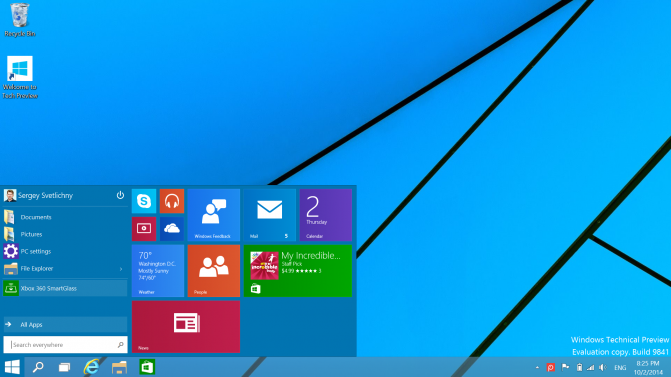Screen dimensions: 671x377
Task: Click the PC settings gear icon
Action: [11, 251]
